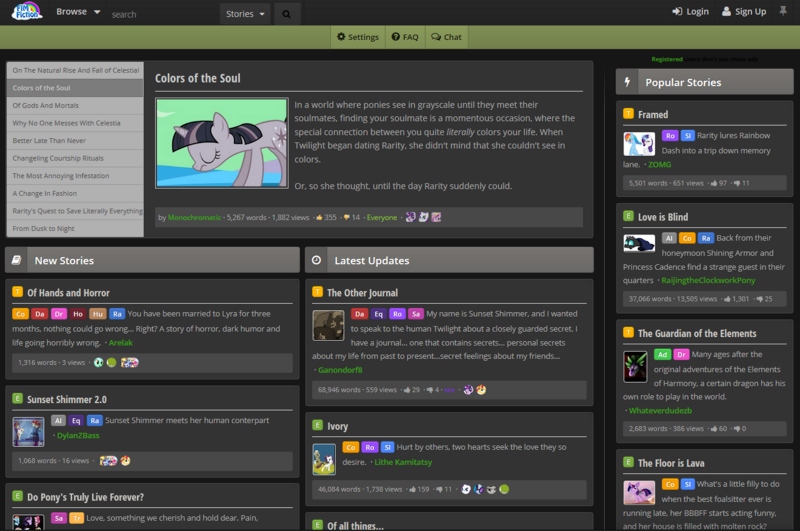Select 'Better Late Than Never' featured item
The height and width of the screenshot is (531, 800).
[x=75, y=141]
